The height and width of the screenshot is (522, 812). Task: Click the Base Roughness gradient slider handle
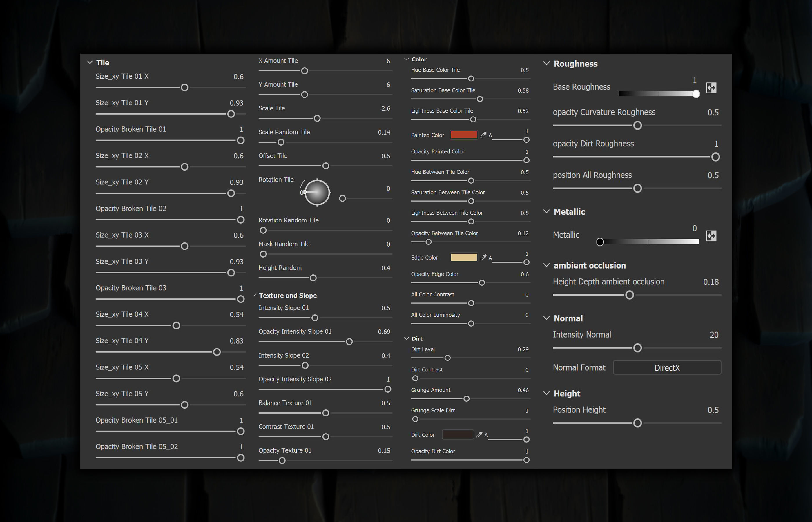click(x=696, y=94)
